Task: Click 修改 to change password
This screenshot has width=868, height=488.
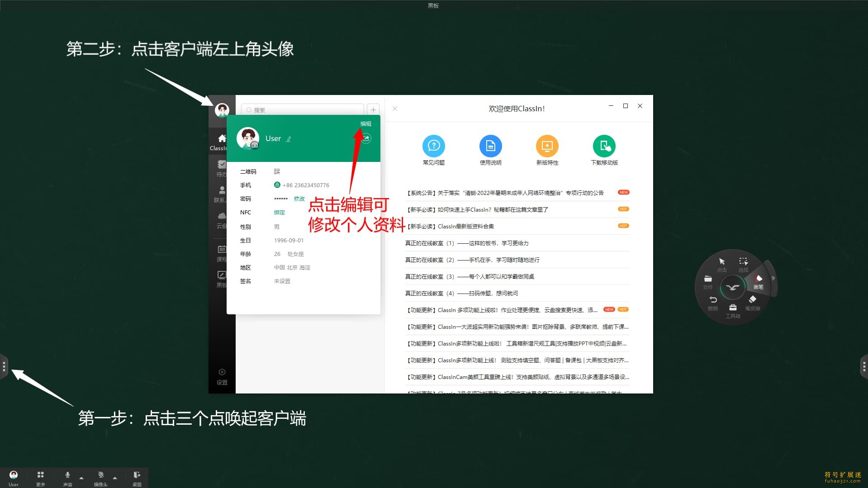Action: 299,199
